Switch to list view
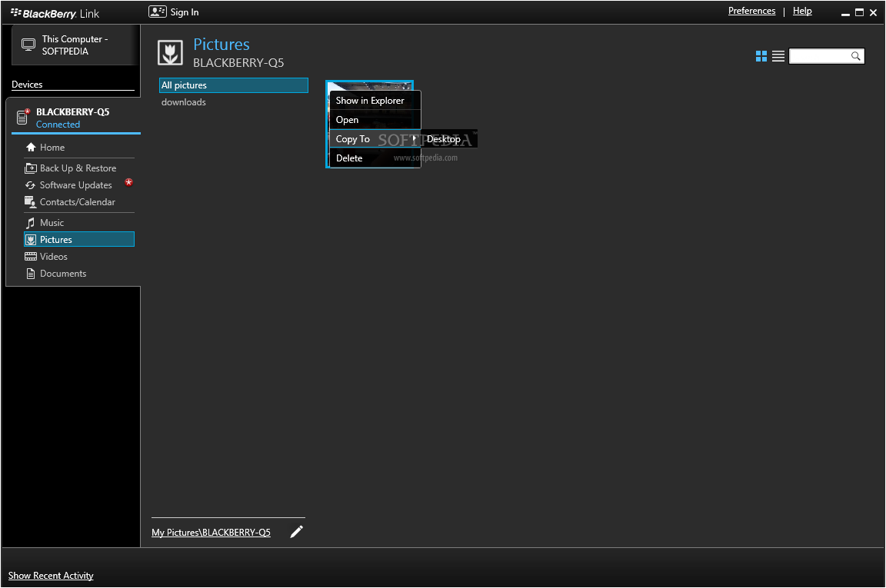The width and height of the screenshot is (886, 588). [778, 56]
